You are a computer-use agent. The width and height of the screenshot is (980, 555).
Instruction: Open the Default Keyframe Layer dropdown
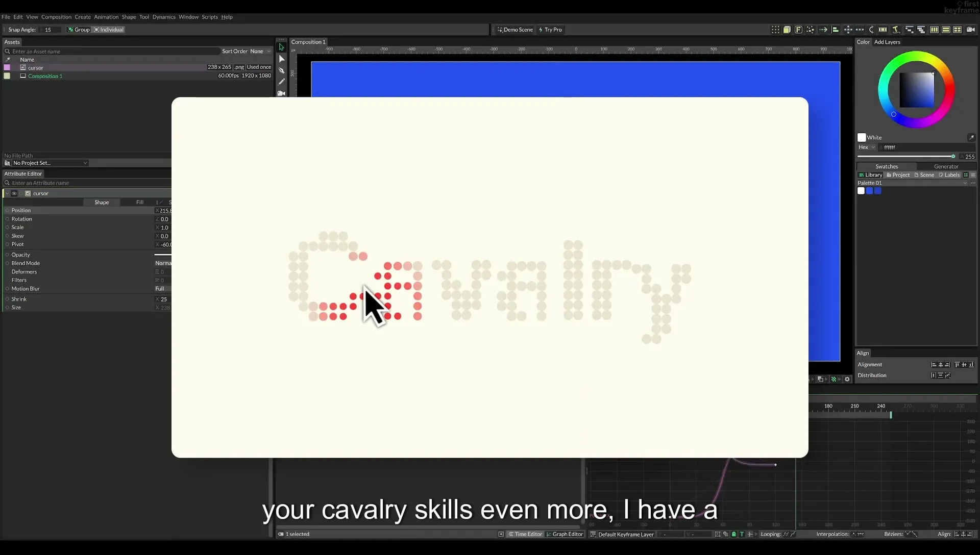626,534
